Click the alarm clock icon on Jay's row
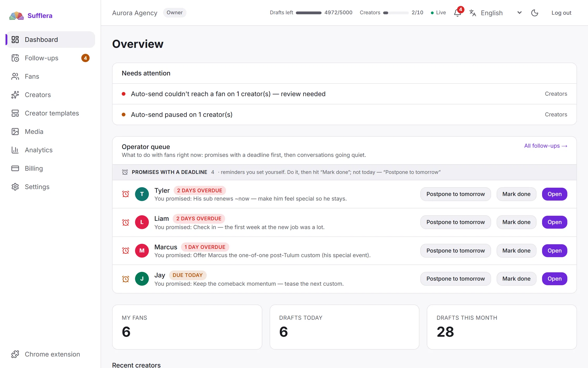This screenshot has width=588, height=368. pyautogui.click(x=126, y=279)
